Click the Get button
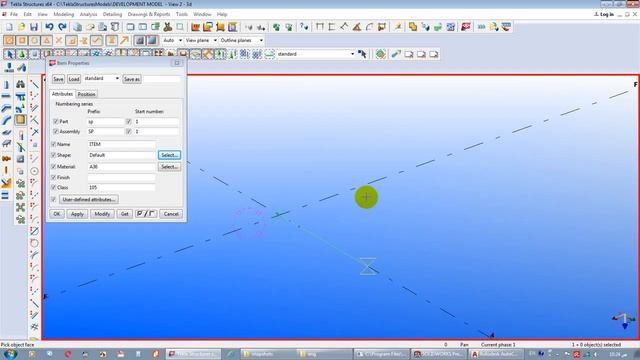Viewport: 640px width, 360px height. click(x=124, y=214)
